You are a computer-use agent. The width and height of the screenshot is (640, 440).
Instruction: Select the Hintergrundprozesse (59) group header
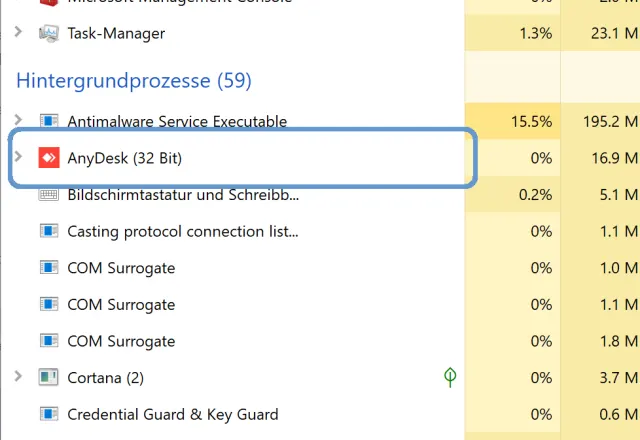pos(134,79)
